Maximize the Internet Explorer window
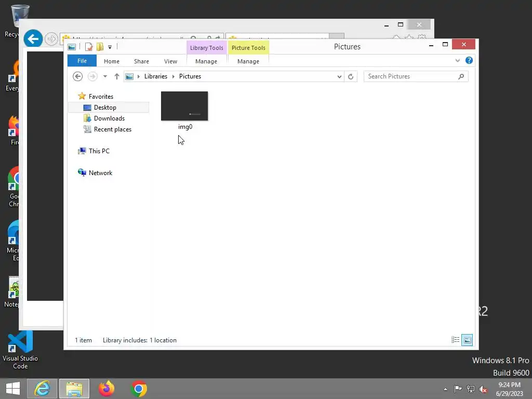Image resolution: width=532 pixels, height=399 pixels. [401, 25]
